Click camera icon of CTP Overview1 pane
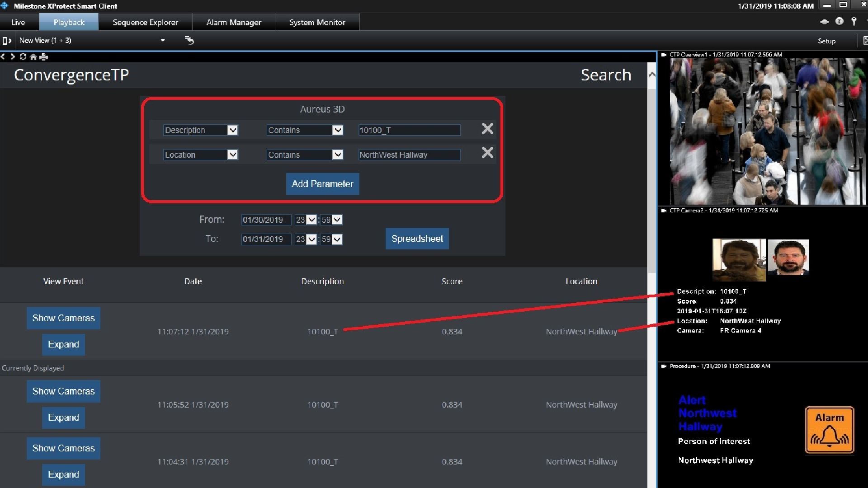The height and width of the screenshot is (488, 868). pos(664,55)
